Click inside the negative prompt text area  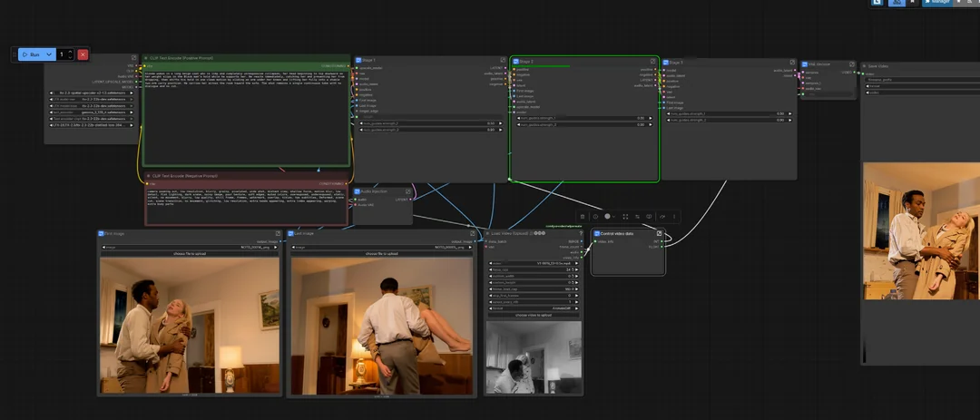coord(246,206)
